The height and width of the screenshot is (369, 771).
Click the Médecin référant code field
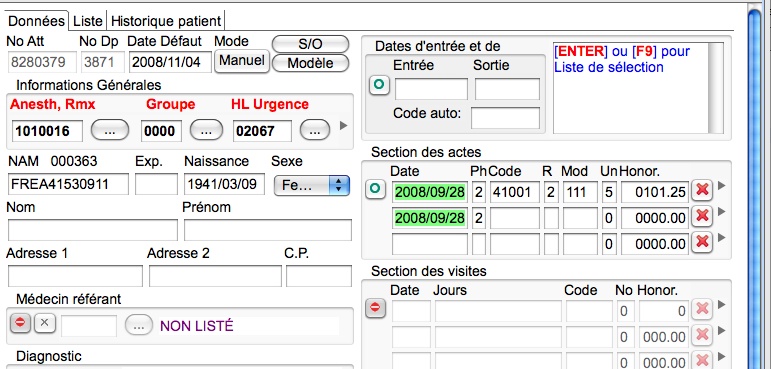coord(89,326)
